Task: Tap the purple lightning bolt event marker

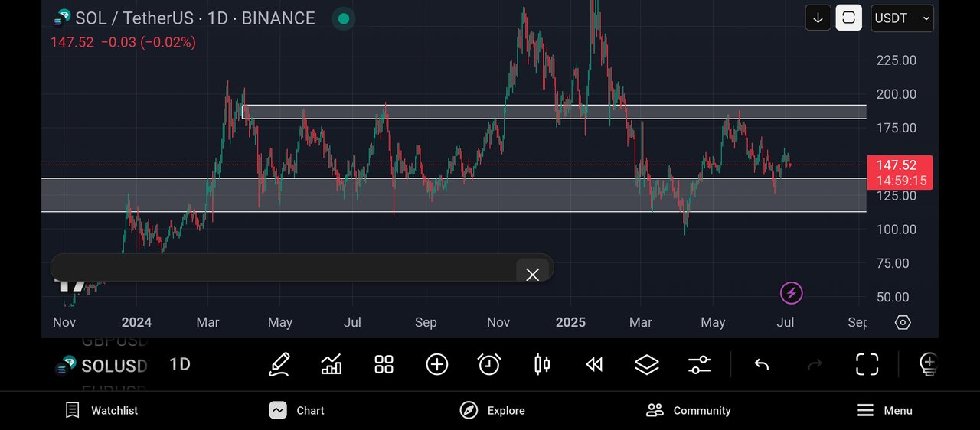Action: (x=792, y=292)
